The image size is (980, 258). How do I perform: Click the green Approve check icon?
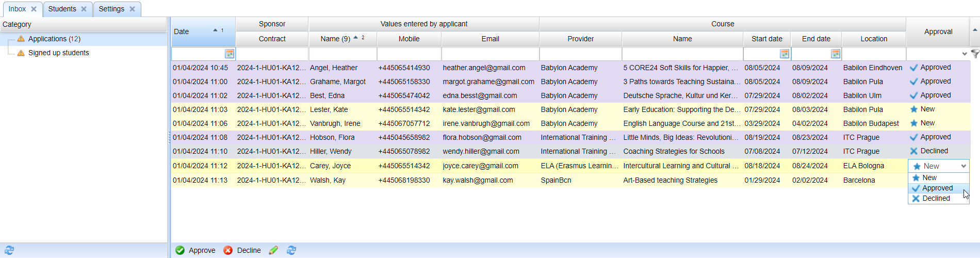[x=180, y=250]
